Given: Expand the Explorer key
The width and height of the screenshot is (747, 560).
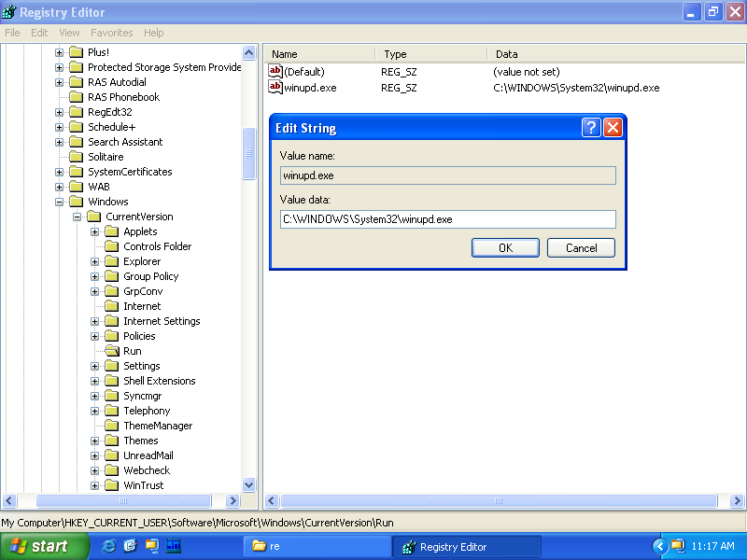Looking at the screenshot, I should point(95,262).
